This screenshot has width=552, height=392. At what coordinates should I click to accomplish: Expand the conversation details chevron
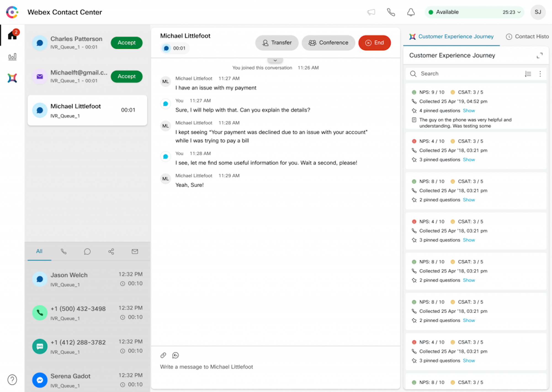point(275,60)
